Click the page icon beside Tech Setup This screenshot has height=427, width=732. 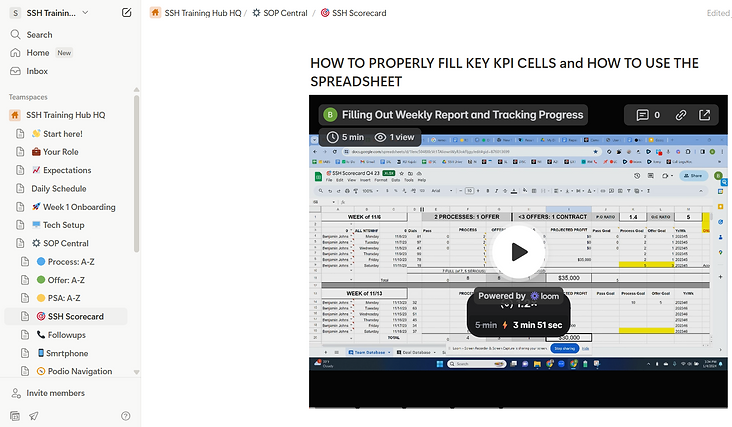click(x=20, y=225)
